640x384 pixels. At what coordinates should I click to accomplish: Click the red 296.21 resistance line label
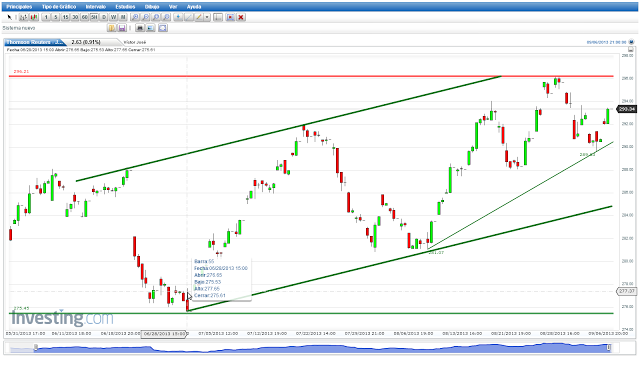click(x=21, y=71)
